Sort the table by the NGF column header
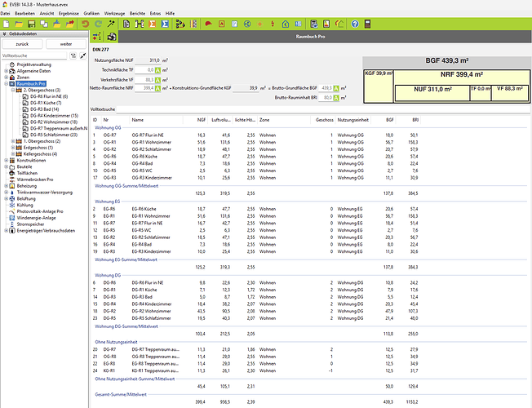 195,120
